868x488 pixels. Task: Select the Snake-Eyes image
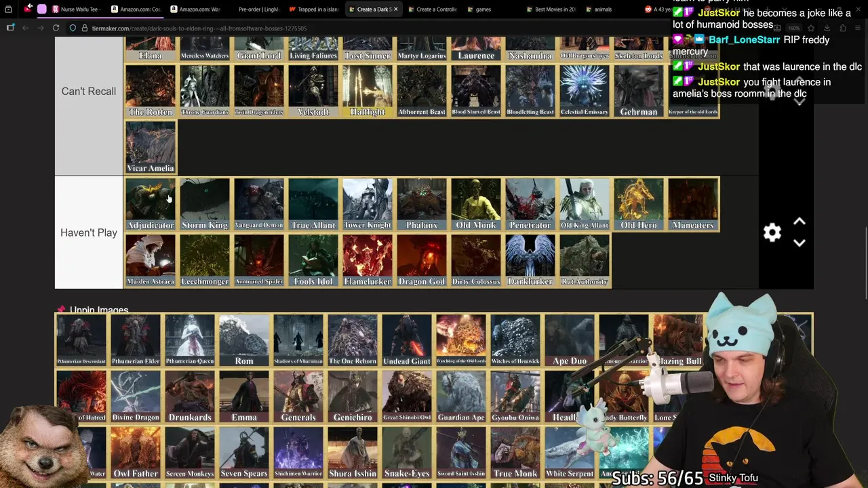tap(407, 453)
